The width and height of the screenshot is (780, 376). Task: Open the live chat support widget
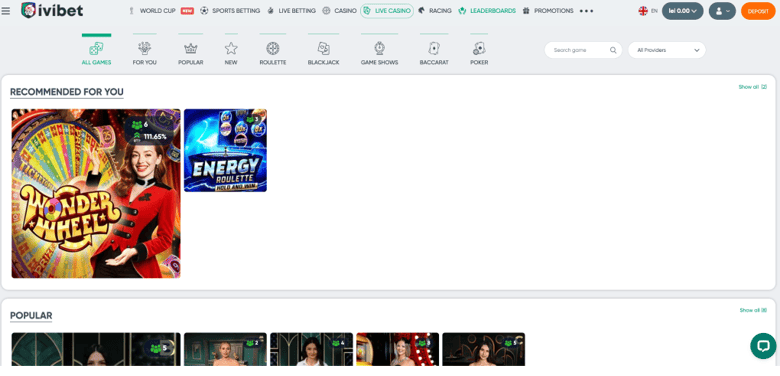pyautogui.click(x=763, y=346)
